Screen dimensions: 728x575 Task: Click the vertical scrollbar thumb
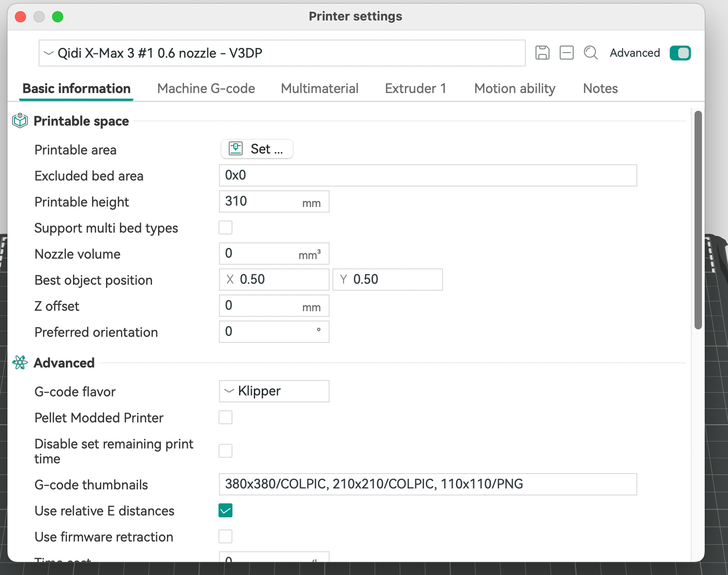point(698,220)
